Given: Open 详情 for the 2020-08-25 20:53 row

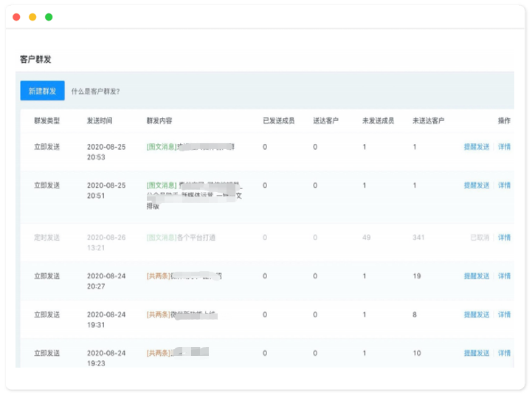Looking at the screenshot, I should click(505, 147).
